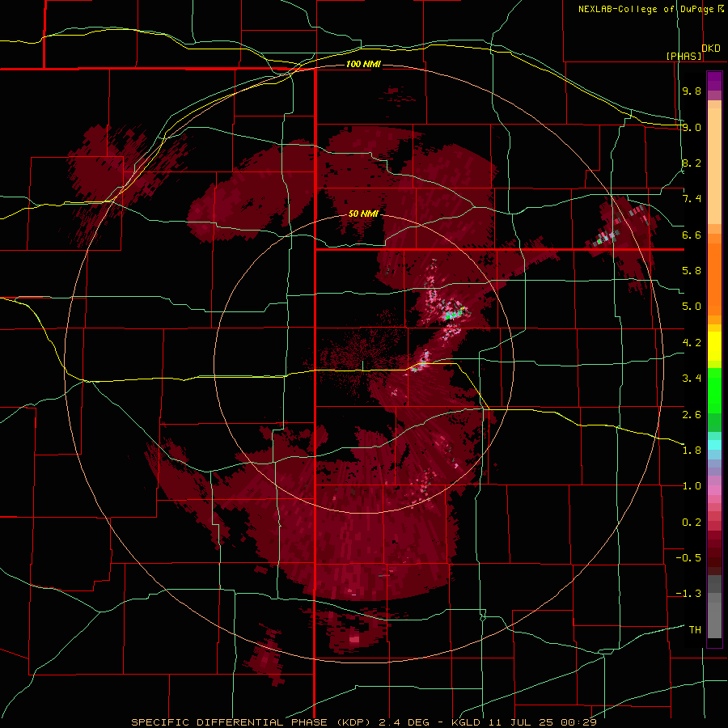728x728 pixels.
Task: Click the 8.2 value on color scale
Action: [692, 163]
